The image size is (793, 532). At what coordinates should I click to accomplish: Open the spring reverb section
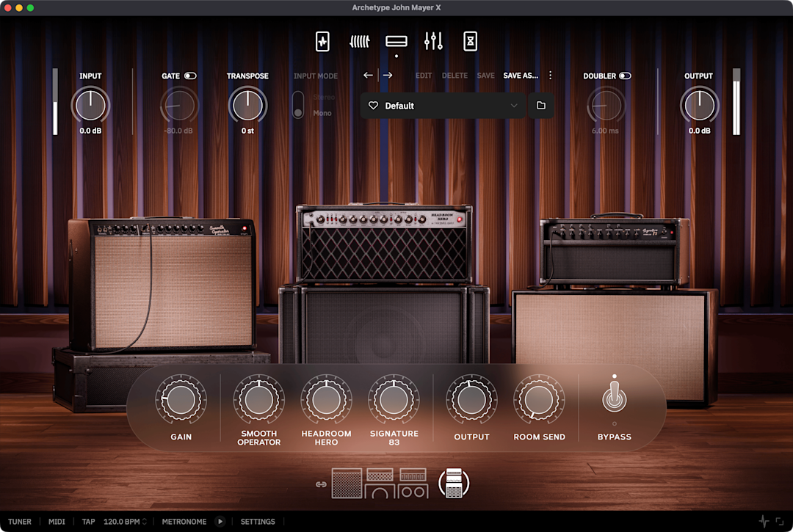pyautogui.click(x=359, y=41)
